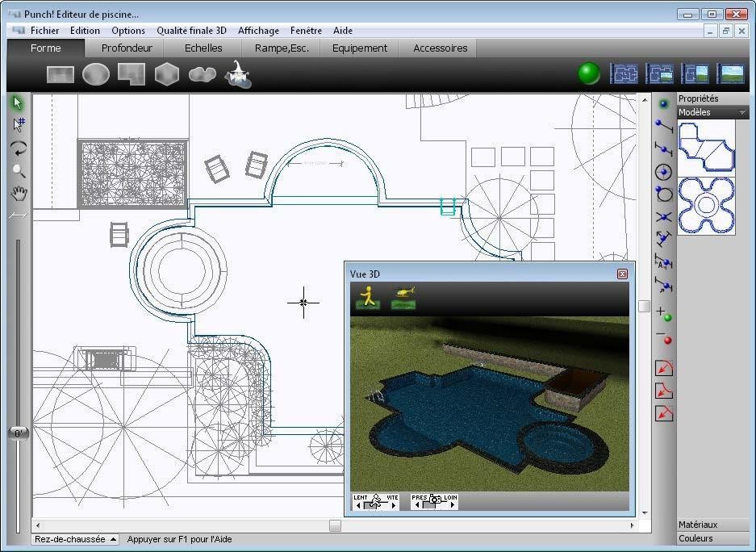756x552 pixels.
Task: Expand the Modèles dropdown arrow
Action: pyautogui.click(x=742, y=112)
